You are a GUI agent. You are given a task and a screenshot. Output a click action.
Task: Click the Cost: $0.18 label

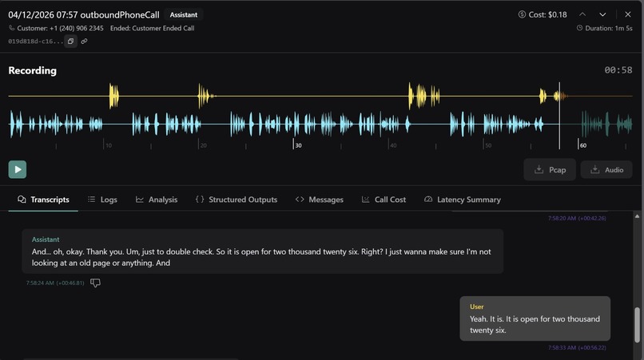pos(543,15)
